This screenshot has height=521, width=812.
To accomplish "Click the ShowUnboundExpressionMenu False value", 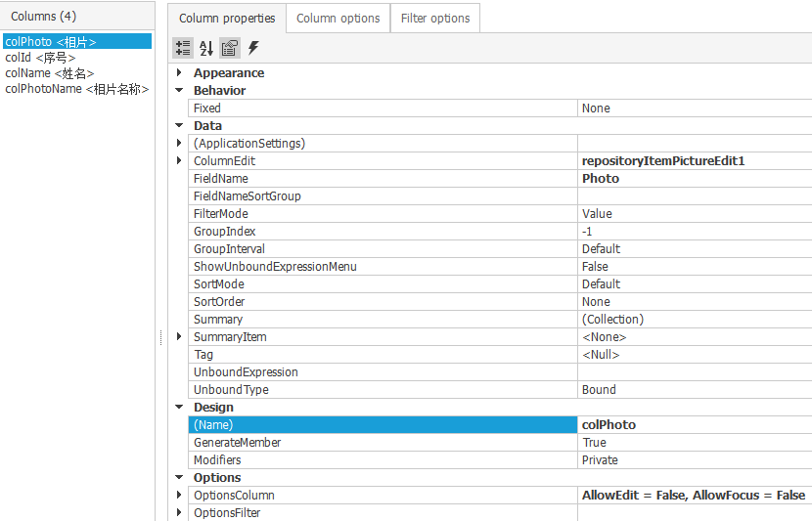I will pos(694,267).
